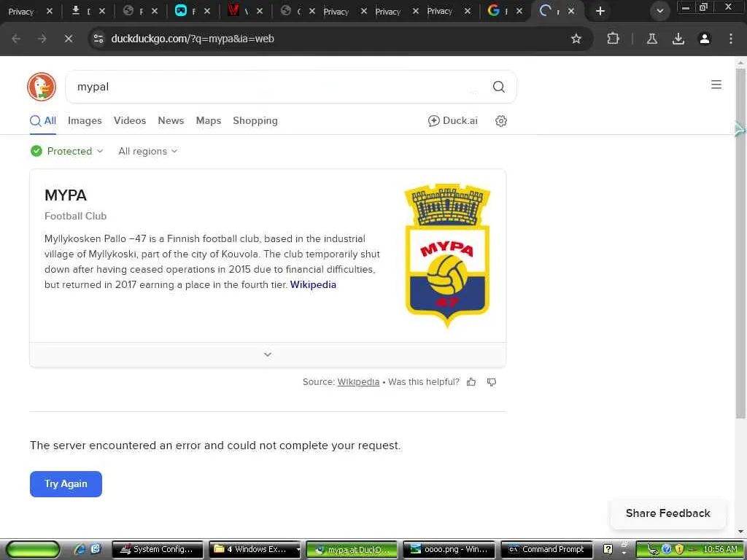Screen dimensions: 747x560
Task: Open the hamburger side menu
Action: pyautogui.click(x=716, y=85)
